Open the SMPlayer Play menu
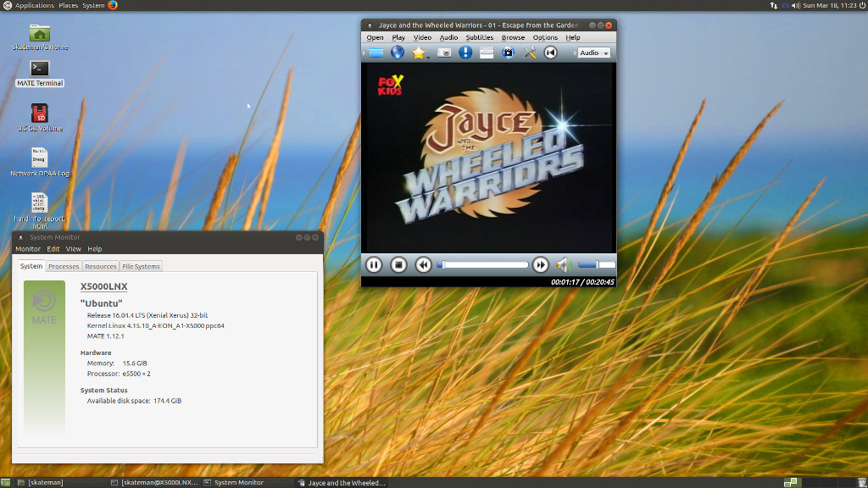 (x=398, y=37)
